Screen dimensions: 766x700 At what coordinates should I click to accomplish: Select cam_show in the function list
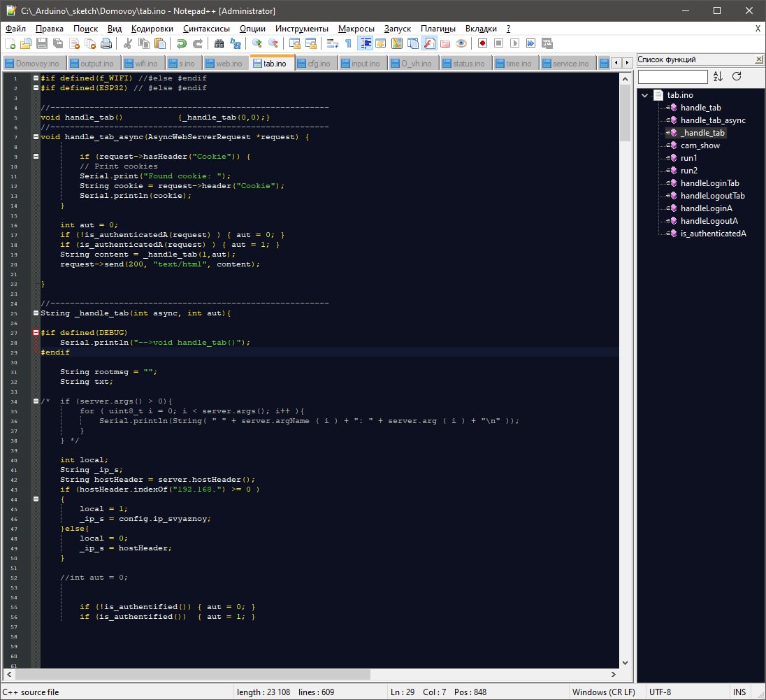point(700,145)
